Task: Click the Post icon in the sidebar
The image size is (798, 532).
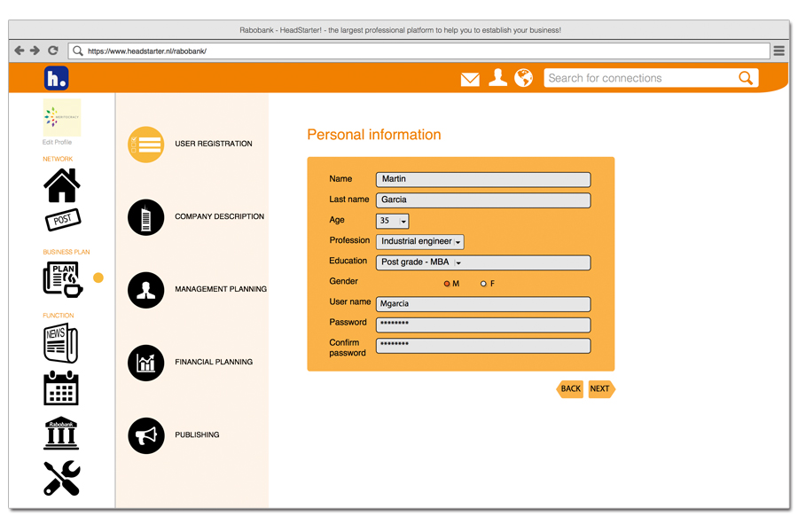Action: click(x=61, y=220)
